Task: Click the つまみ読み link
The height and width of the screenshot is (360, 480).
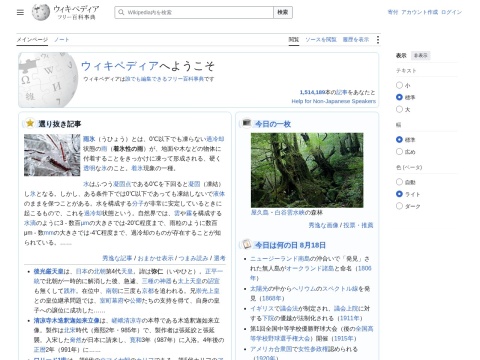Action: 193,258
